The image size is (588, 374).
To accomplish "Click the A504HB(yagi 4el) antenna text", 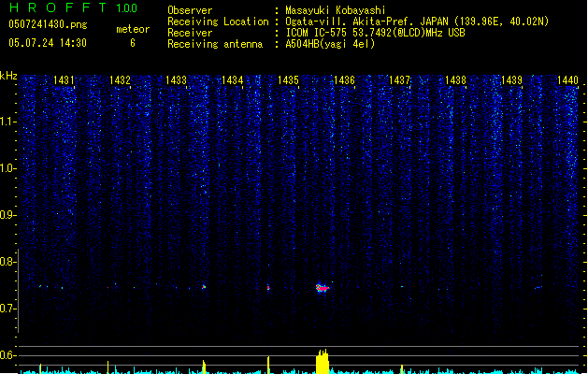I will click(x=330, y=44).
